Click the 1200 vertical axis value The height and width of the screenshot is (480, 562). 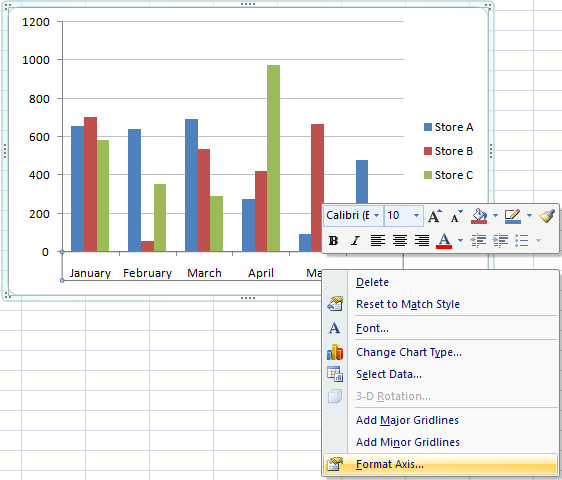point(36,22)
